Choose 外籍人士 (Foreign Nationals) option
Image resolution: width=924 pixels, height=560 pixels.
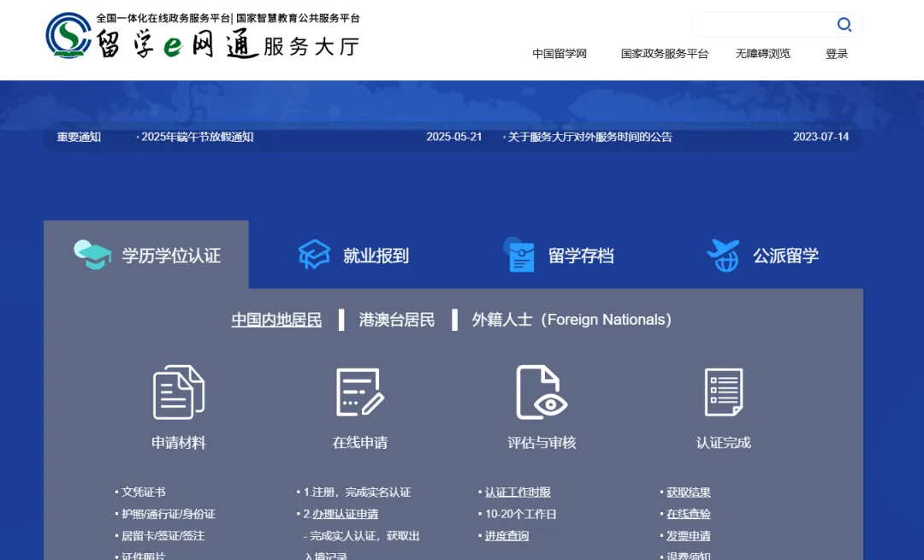pyautogui.click(x=571, y=320)
